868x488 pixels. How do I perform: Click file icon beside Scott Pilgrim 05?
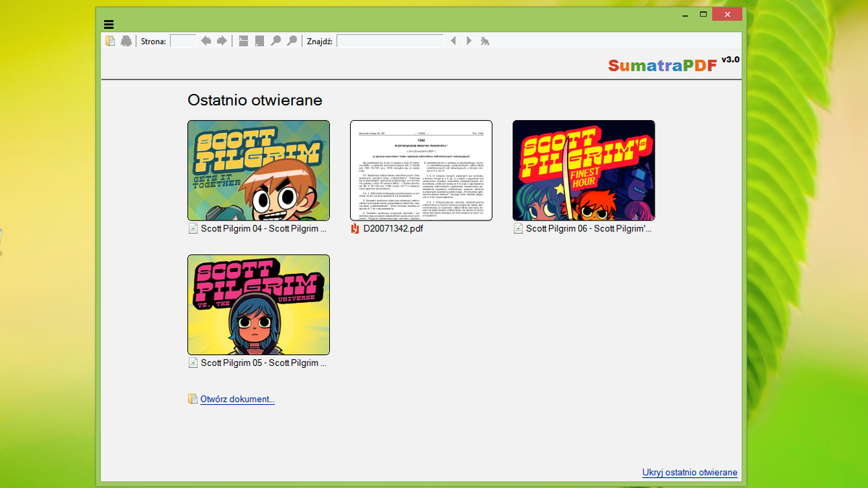point(192,364)
